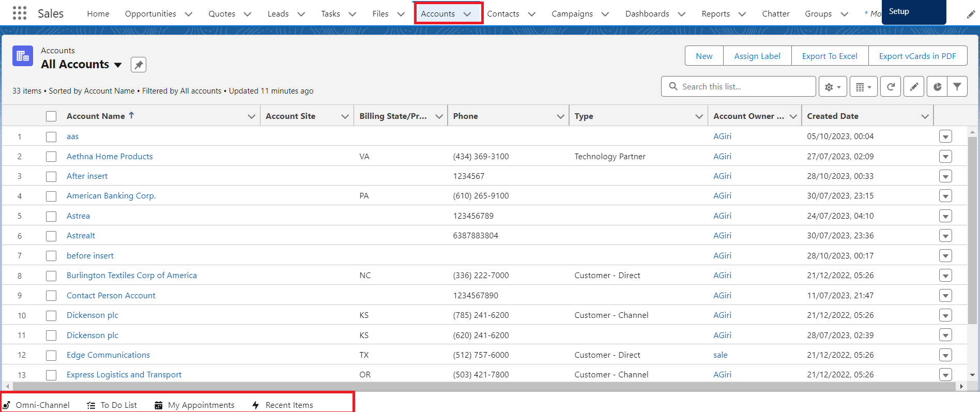Open row actions for aas
Screen dimensions: 980x412
tap(945, 136)
